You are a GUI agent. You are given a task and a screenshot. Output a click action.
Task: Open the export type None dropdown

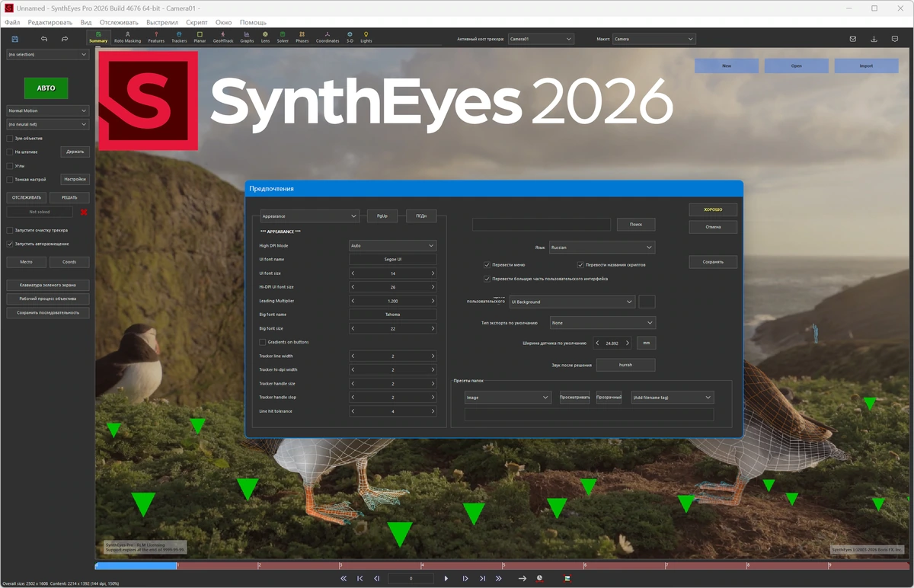602,323
